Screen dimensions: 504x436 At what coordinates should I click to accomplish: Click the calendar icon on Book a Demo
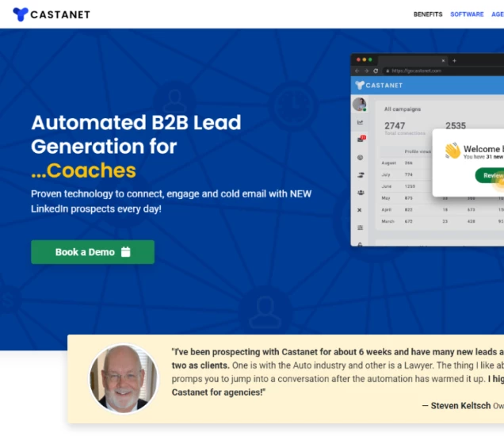pyautogui.click(x=126, y=252)
